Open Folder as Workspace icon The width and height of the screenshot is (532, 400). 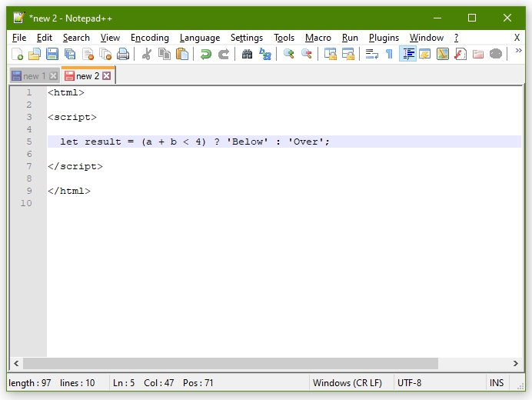[x=478, y=54]
